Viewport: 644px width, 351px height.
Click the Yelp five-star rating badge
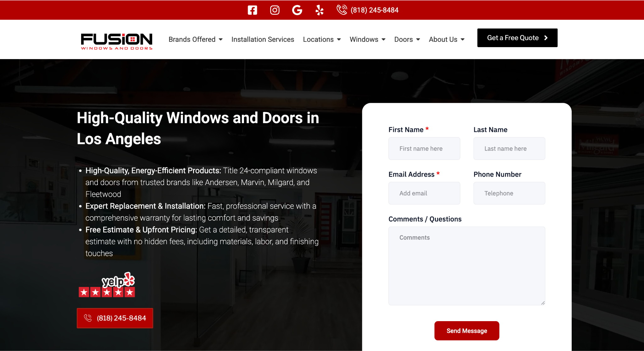pos(107,285)
